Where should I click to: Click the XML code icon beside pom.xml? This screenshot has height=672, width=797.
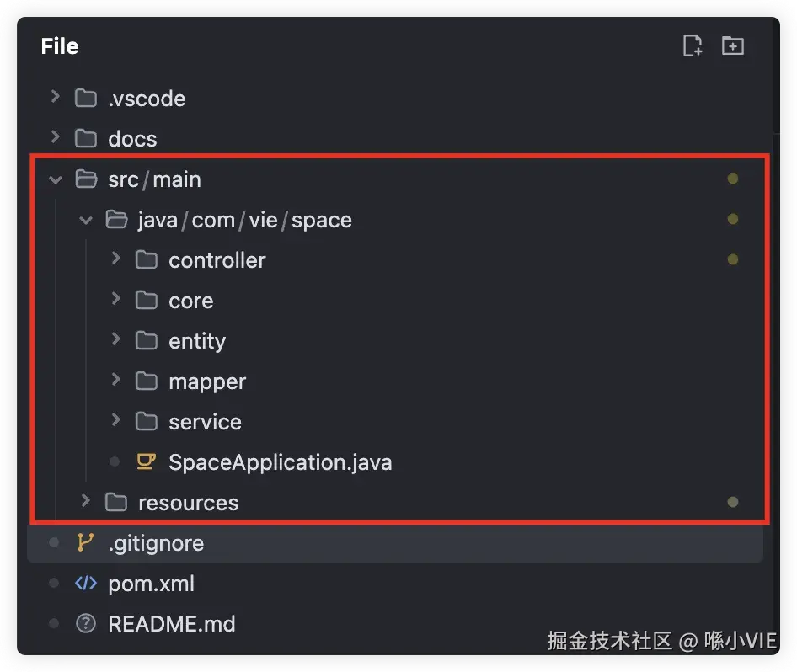pos(85,584)
